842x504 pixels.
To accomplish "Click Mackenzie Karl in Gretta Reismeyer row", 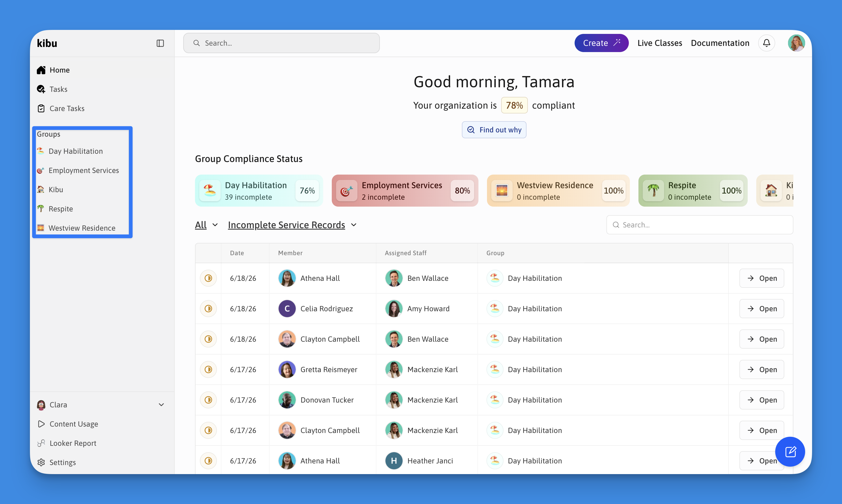I will point(432,369).
